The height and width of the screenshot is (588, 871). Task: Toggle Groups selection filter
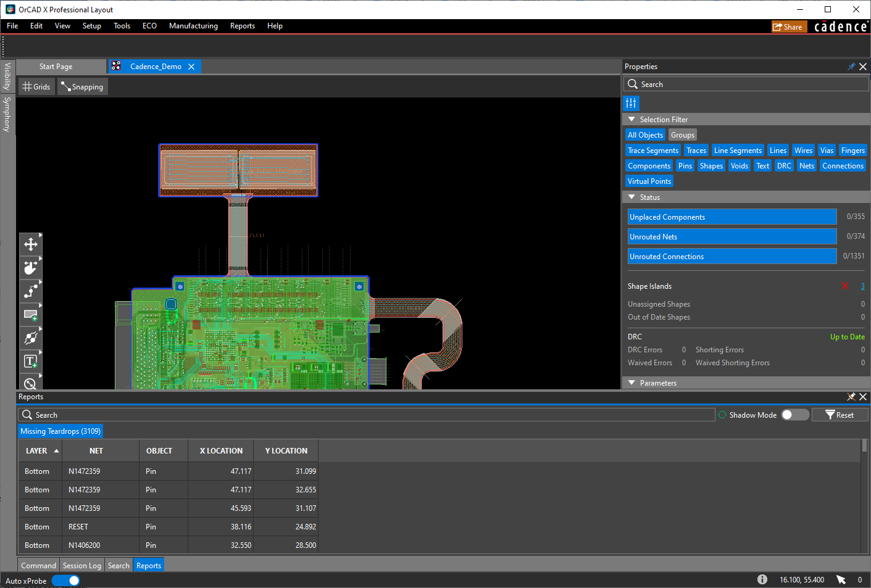682,135
